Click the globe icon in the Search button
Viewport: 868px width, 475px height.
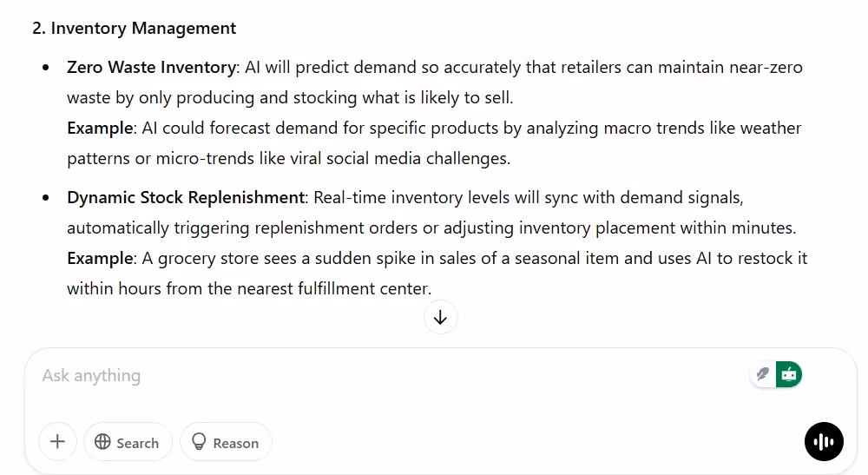(102, 442)
